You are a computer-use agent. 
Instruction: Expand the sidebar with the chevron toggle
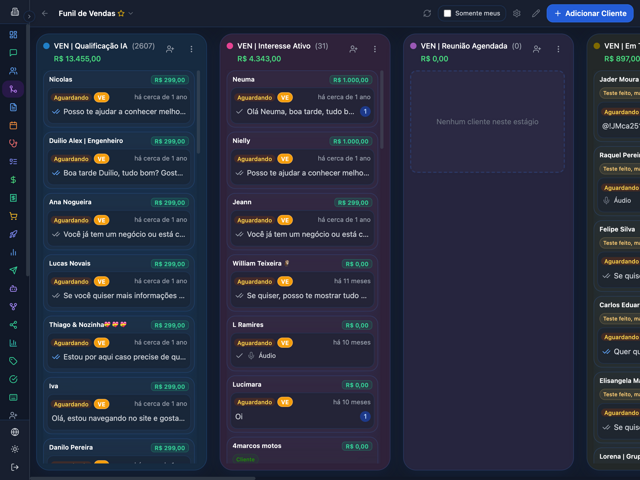[x=29, y=17]
